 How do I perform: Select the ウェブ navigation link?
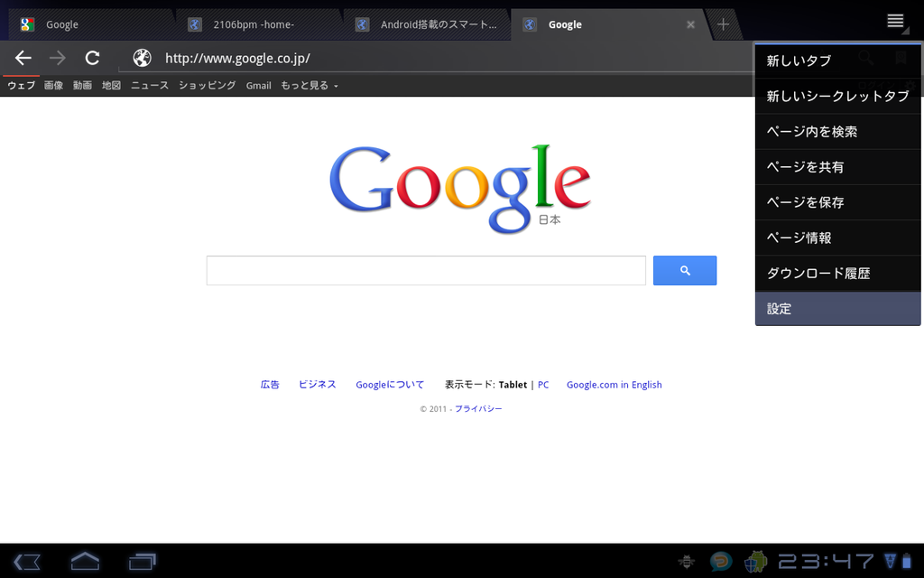[x=22, y=86]
